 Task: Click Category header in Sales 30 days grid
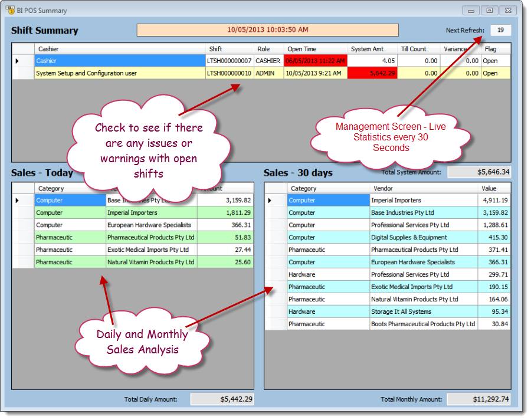328,188
